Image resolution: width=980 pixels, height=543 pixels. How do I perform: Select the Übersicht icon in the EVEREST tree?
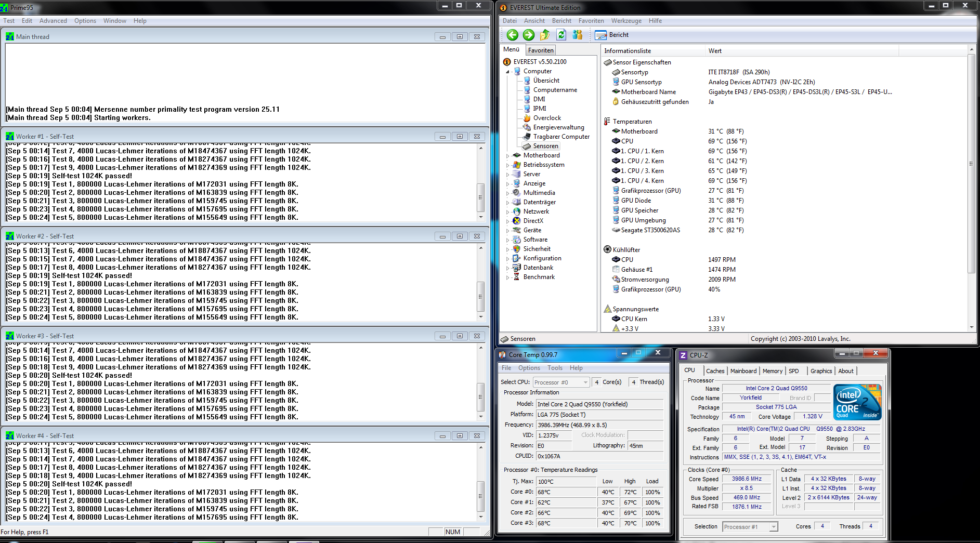pyautogui.click(x=527, y=81)
